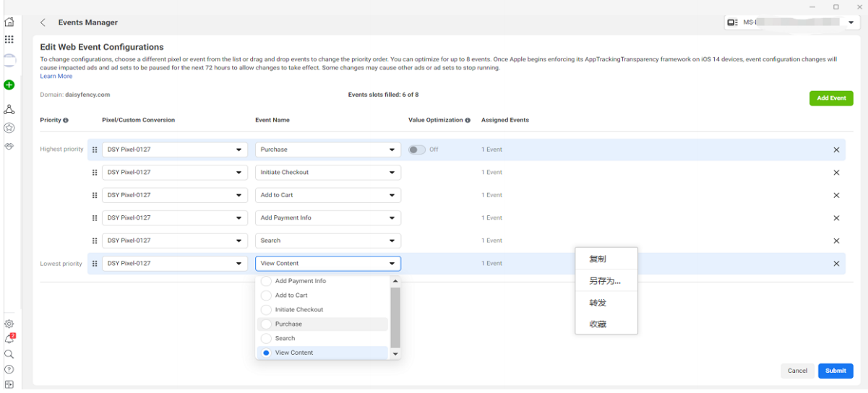Viewport: 868px width, 393px height.
Task: Toggle Value Optimization switch for Purchase
Action: 417,150
